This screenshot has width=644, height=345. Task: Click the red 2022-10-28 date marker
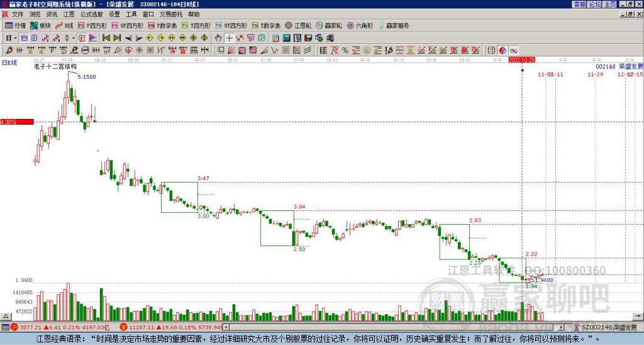521,60
